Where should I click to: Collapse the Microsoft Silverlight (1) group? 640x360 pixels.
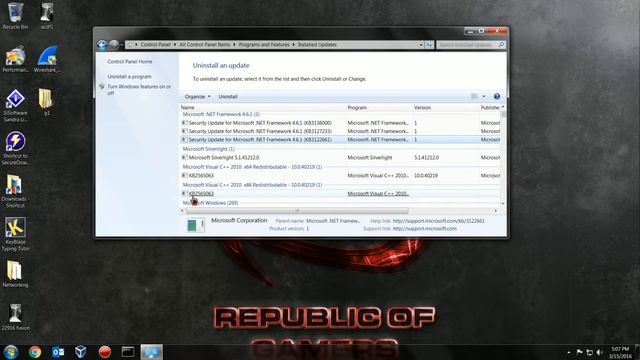coord(208,149)
